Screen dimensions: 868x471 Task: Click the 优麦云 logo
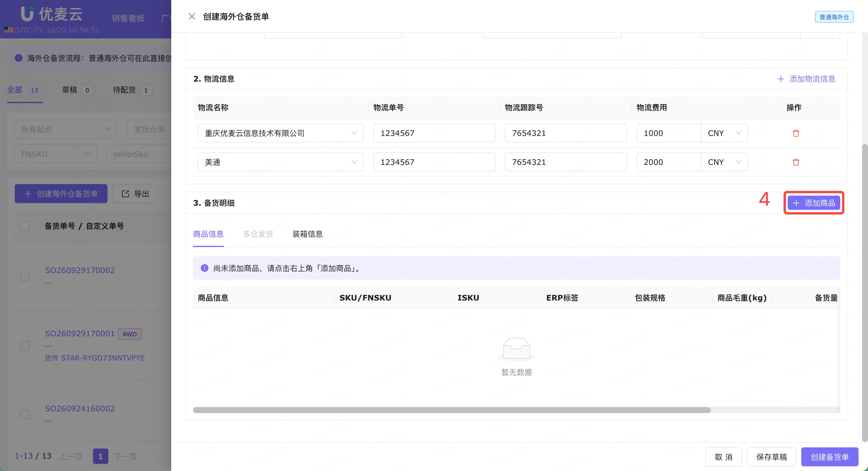click(52, 14)
